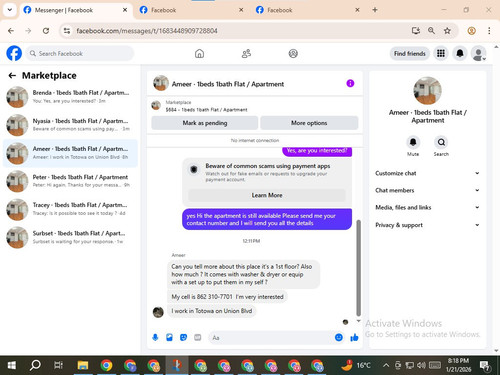Click the Search Facebook field
The height and width of the screenshot is (375, 500).
click(x=80, y=53)
